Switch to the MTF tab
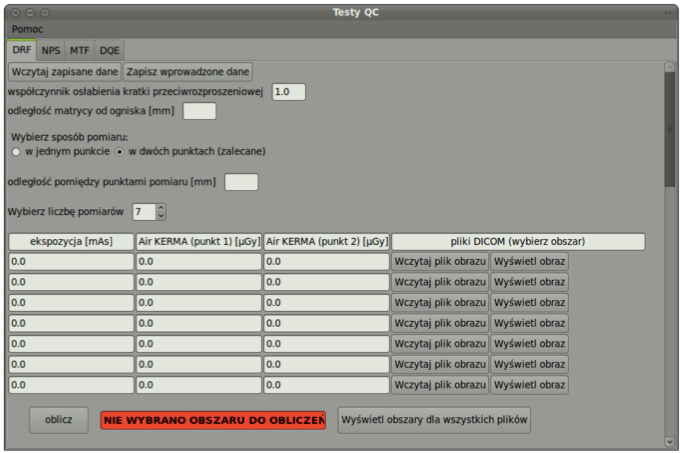 click(x=80, y=50)
